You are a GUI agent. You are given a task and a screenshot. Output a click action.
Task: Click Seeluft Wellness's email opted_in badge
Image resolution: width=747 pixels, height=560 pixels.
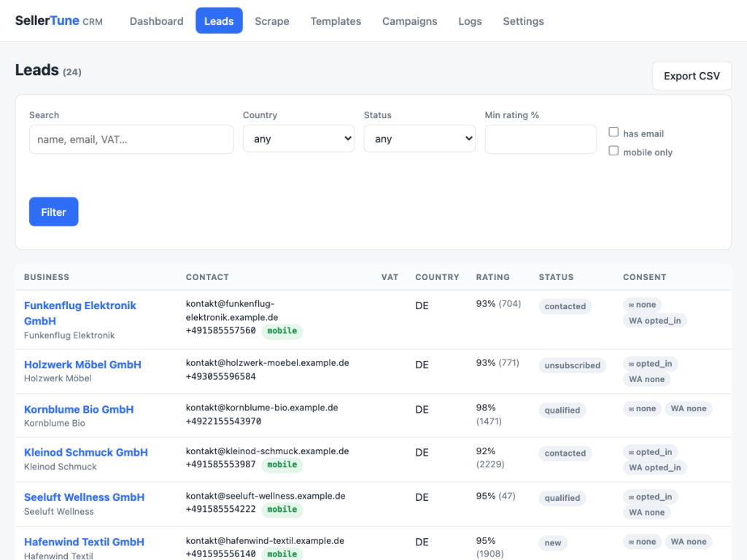pos(650,497)
